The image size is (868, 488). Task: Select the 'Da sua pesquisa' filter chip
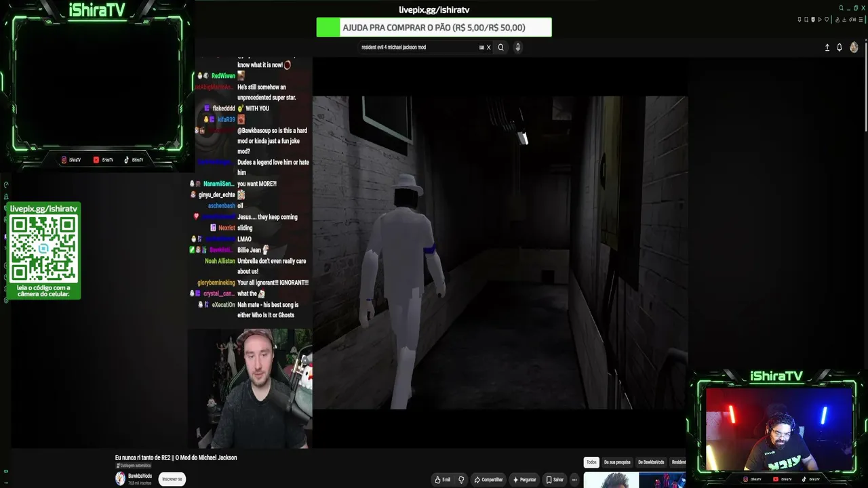[617, 462]
